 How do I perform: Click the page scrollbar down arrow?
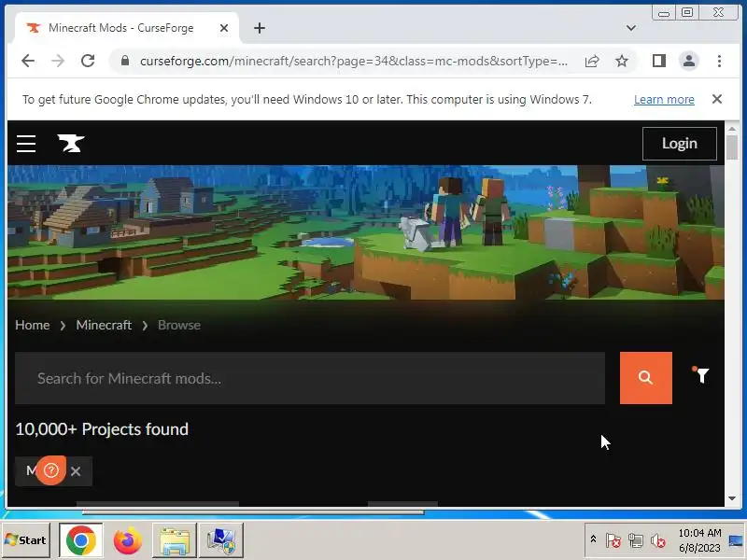click(x=732, y=498)
